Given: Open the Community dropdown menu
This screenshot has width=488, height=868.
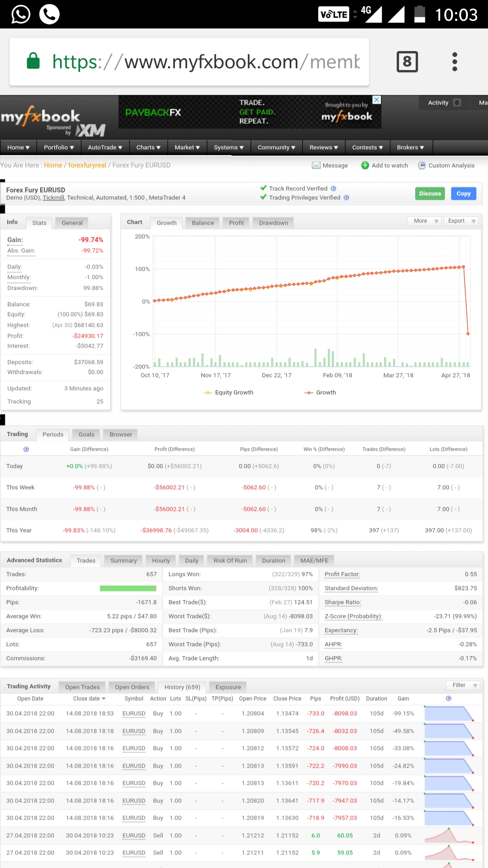Looking at the screenshot, I should pos(277,147).
